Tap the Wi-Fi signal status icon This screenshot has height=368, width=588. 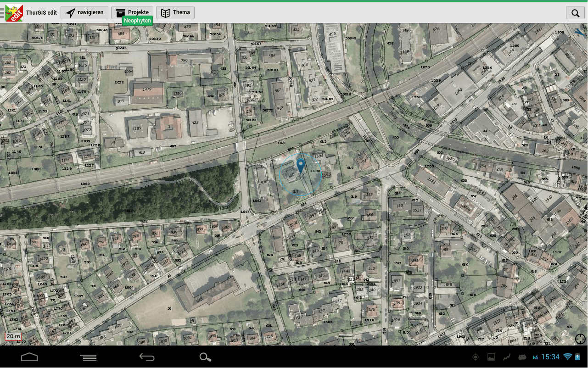[x=567, y=357]
